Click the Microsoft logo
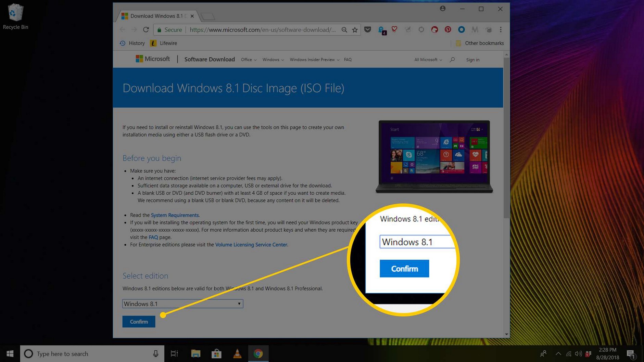Viewport: 644px width, 362px height. coord(152,59)
